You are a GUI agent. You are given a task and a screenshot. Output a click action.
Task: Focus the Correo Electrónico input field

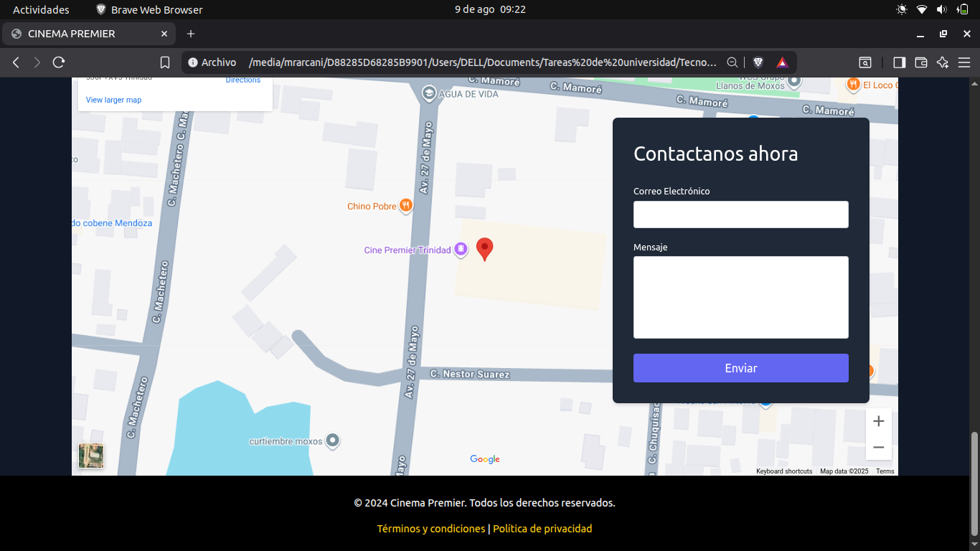[741, 215]
